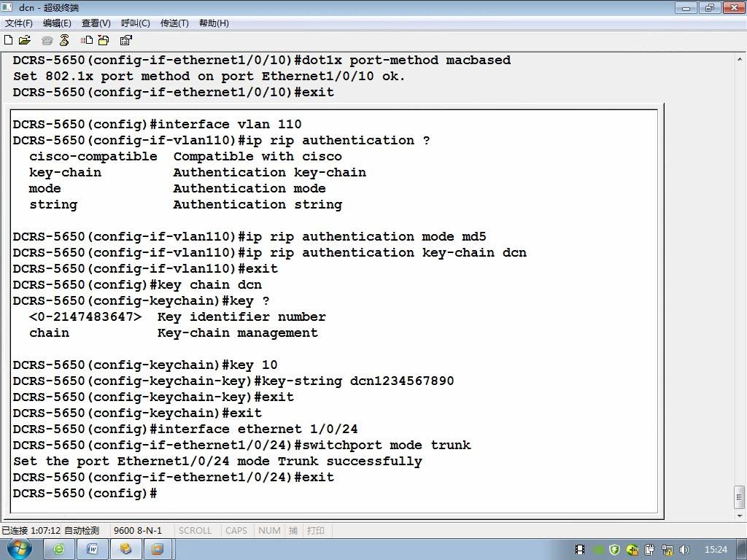747x560 pixels.
Task: Open the 文件(F) menu
Action: (18, 23)
